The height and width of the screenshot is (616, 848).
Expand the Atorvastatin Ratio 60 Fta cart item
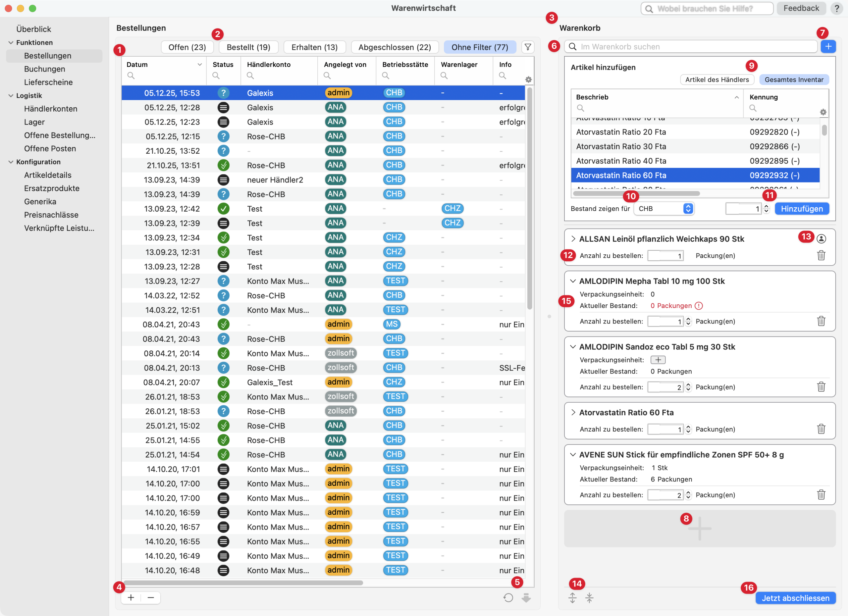573,412
